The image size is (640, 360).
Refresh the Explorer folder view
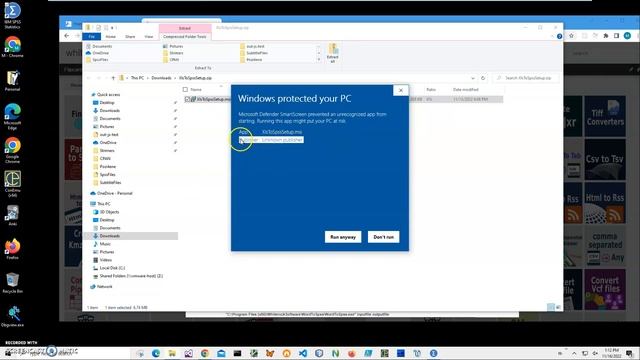[483, 78]
